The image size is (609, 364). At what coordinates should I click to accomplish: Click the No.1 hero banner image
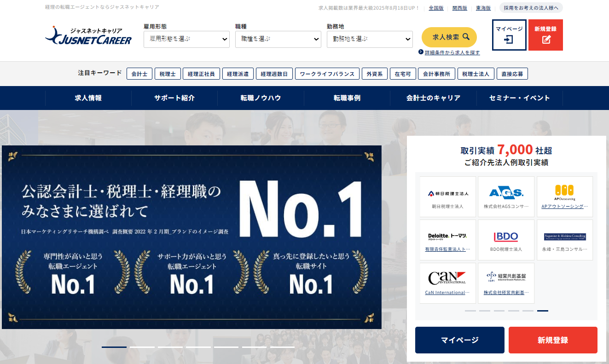point(191,237)
